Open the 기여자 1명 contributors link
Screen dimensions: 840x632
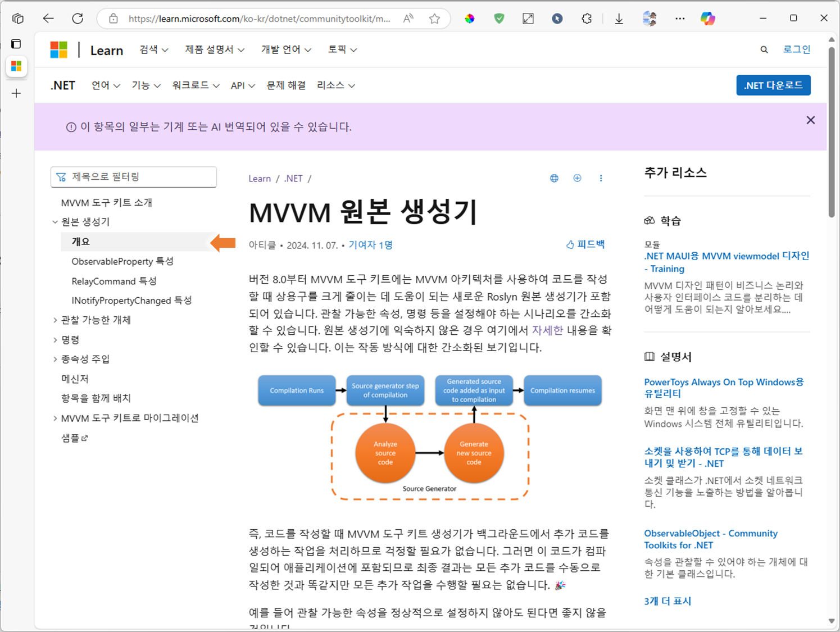[x=370, y=245]
